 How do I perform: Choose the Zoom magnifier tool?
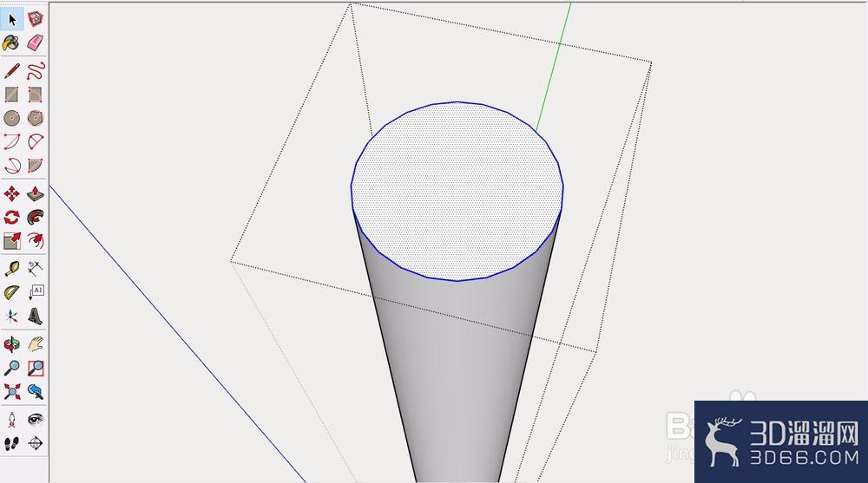(x=12, y=368)
